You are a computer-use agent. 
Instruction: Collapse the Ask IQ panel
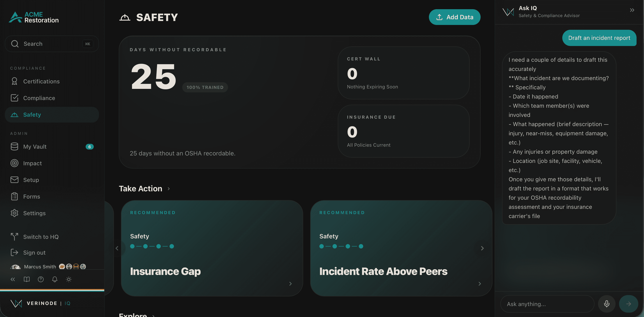tap(632, 10)
